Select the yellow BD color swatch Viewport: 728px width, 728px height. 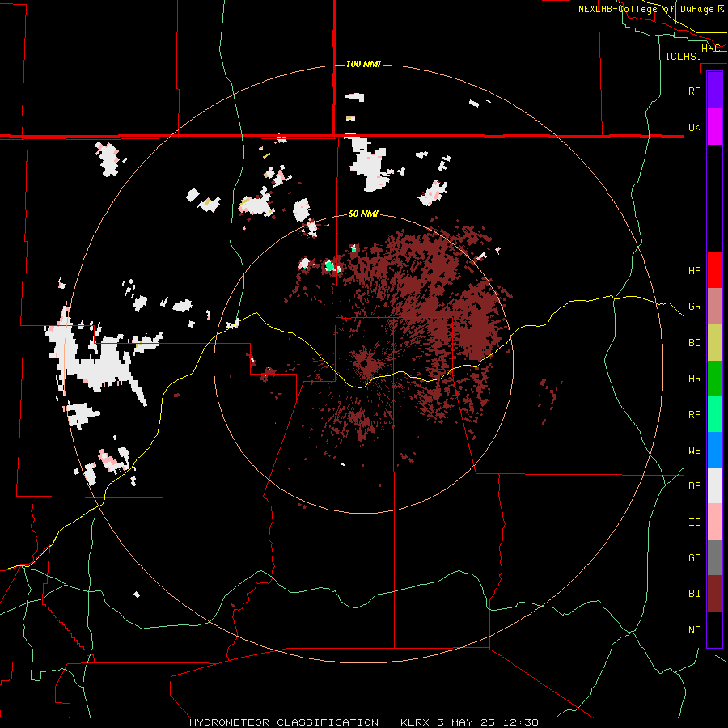pos(714,343)
